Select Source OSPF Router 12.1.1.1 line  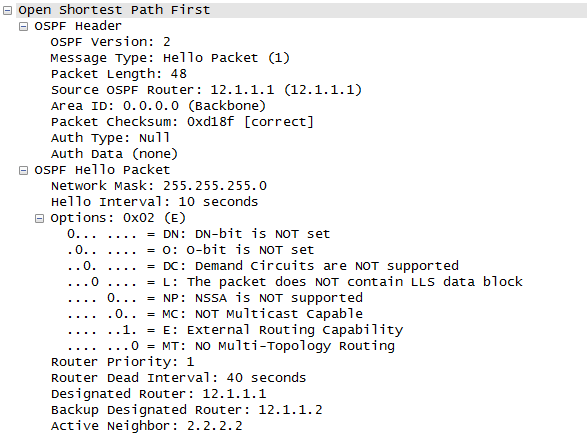(x=206, y=90)
